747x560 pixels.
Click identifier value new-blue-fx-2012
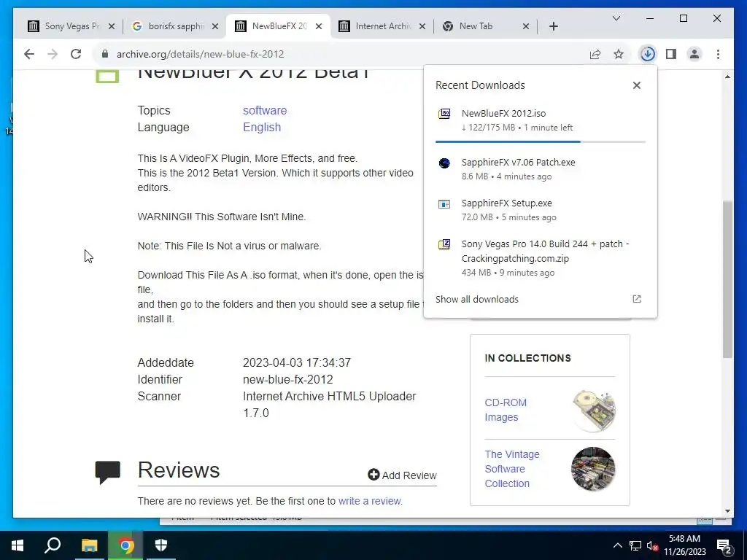tap(287, 379)
